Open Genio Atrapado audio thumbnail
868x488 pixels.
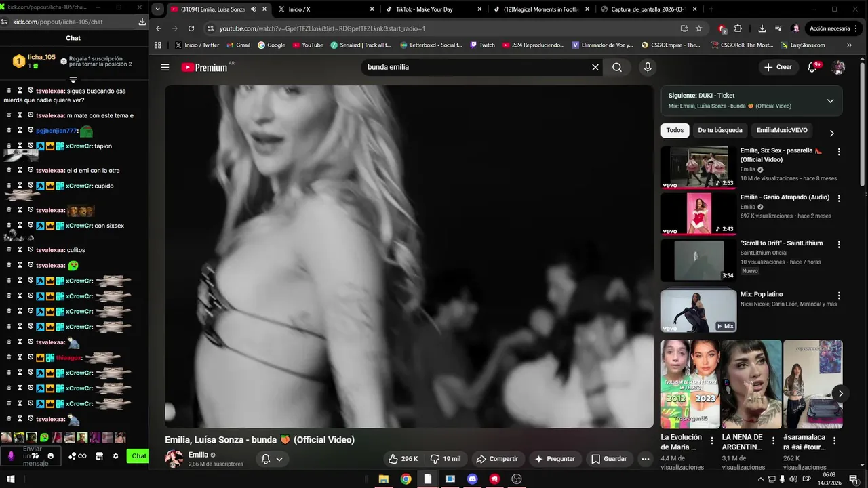click(x=698, y=214)
